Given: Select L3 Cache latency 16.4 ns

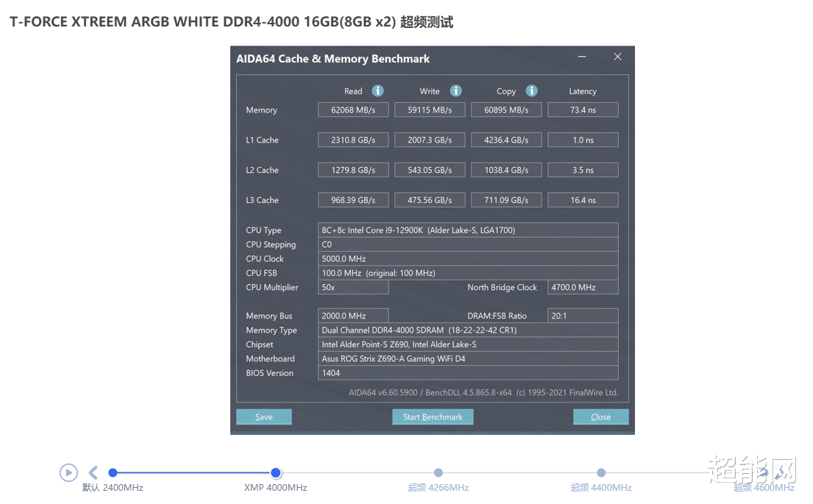Looking at the screenshot, I should click(x=583, y=200).
